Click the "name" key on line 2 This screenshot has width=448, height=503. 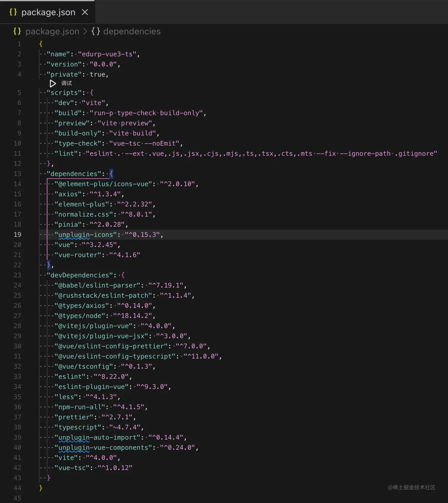(58, 54)
